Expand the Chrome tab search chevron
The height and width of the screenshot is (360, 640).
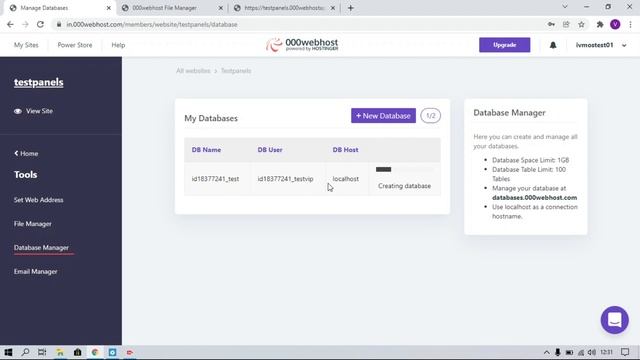click(x=565, y=7)
